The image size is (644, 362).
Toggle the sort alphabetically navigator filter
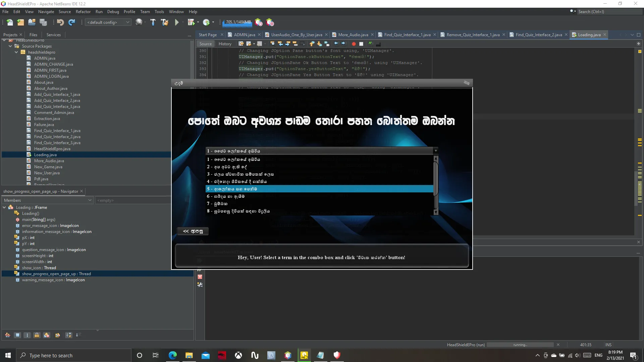[68, 335]
